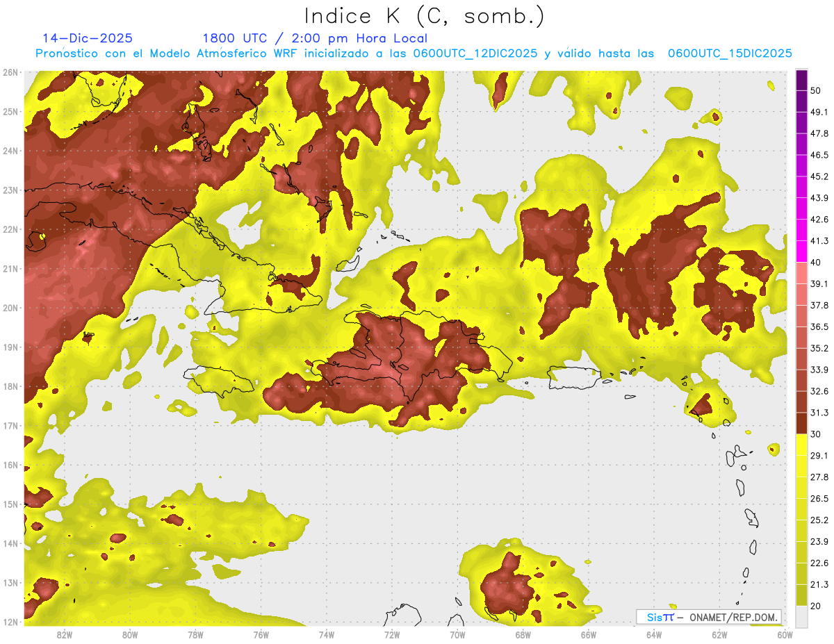Click the latitude axis label "21N"

(10, 268)
